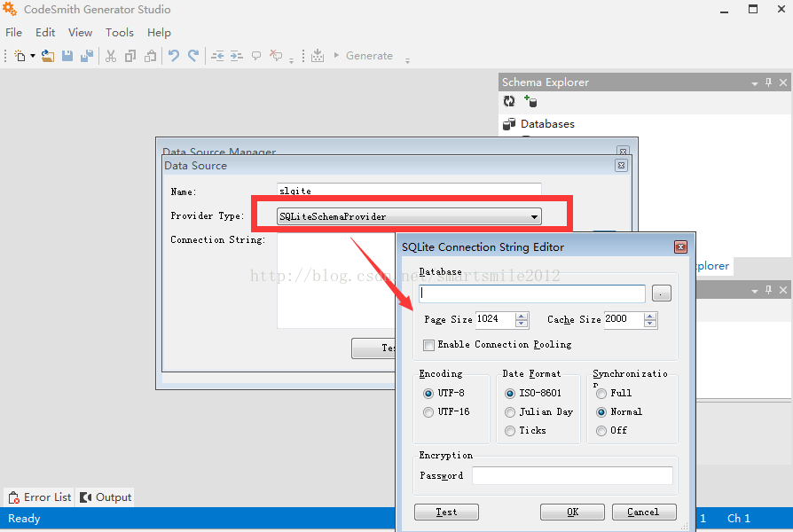The width and height of the screenshot is (793, 532).
Task: Click Cancel in SQLite Connection String Editor
Action: click(x=644, y=512)
